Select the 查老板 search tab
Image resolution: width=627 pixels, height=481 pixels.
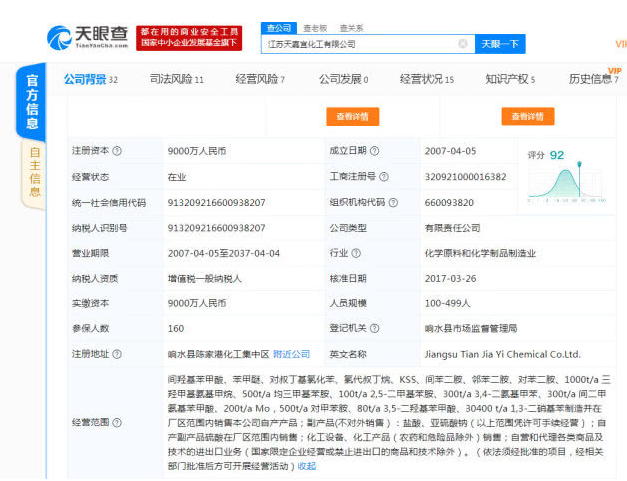[x=315, y=28]
